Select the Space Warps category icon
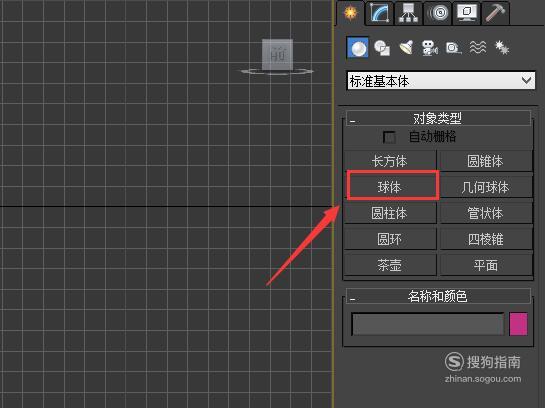Viewport: 545px width, 408px height. click(x=478, y=48)
